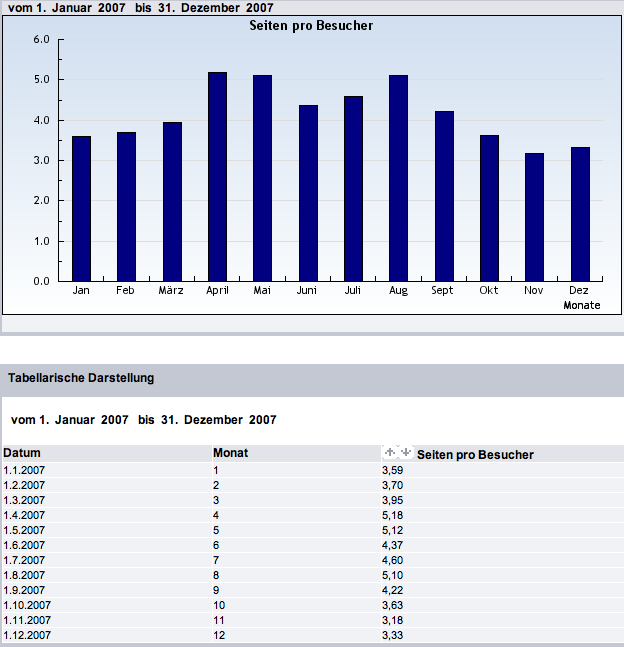Screen dimensions: 624x647
Task: Click the Mai bar in chart
Action: tap(262, 178)
